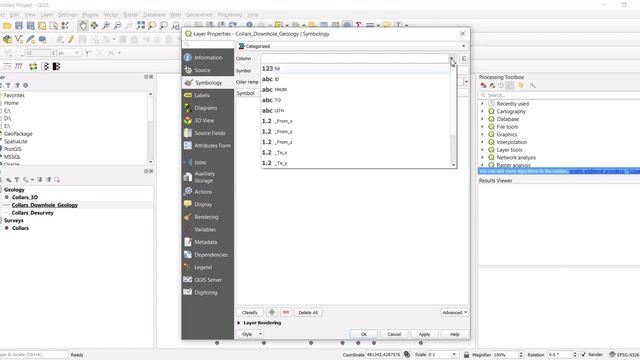
Task: Select the Zoom In tool
Action: (x=106, y=26)
